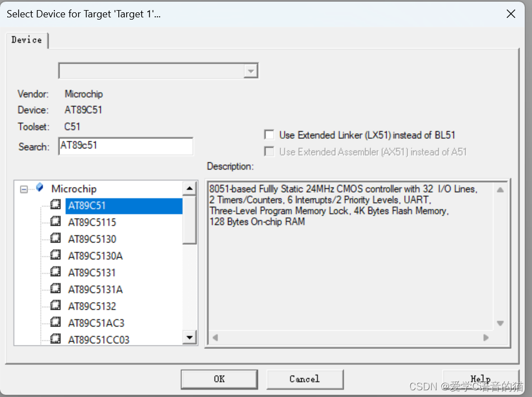
Task: Click into the Search input field
Action: 126,146
